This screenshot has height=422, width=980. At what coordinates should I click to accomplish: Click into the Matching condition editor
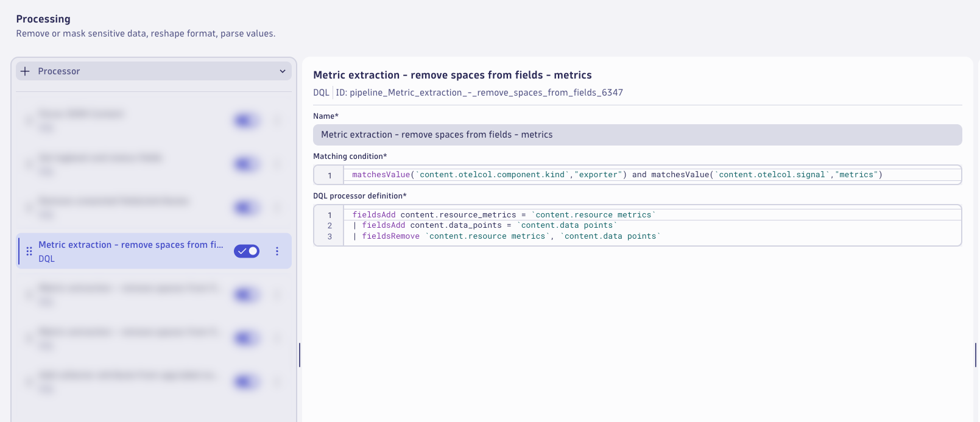click(637, 175)
